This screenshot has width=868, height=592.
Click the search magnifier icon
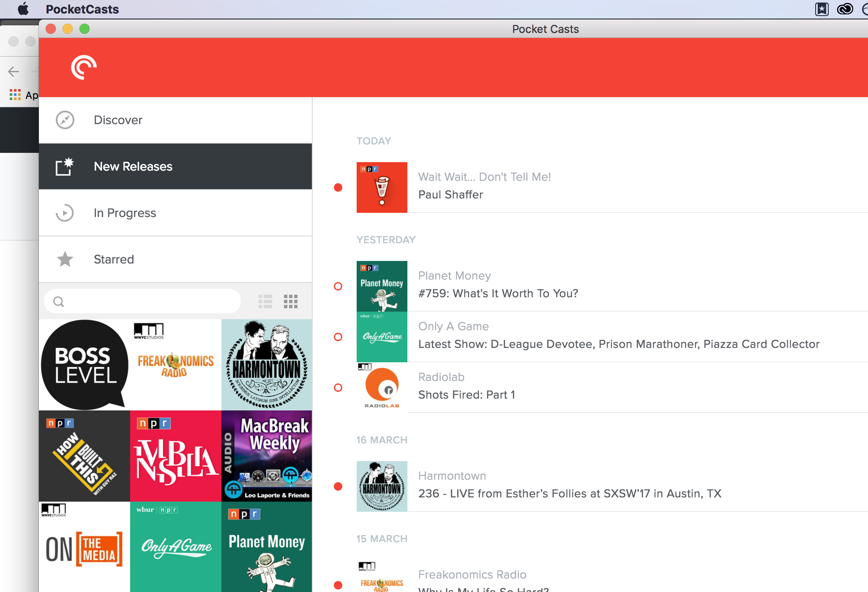(x=59, y=301)
